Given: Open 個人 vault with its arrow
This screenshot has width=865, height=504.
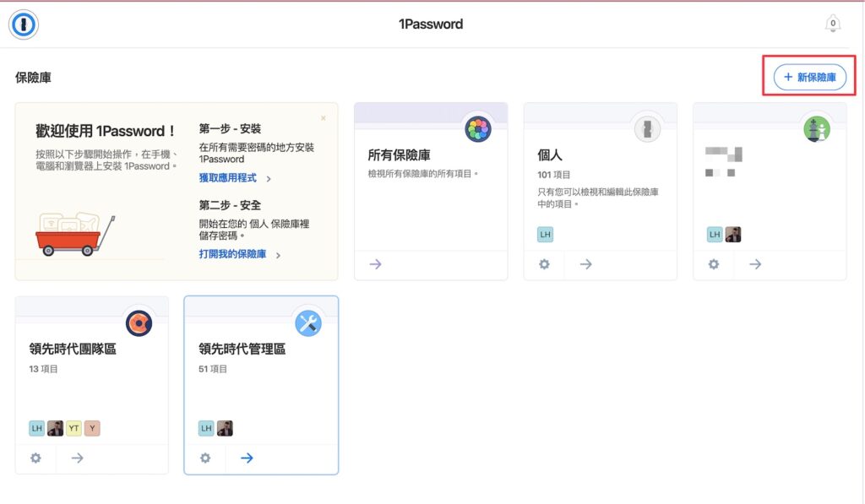Looking at the screenshot, I should [586, 265].
